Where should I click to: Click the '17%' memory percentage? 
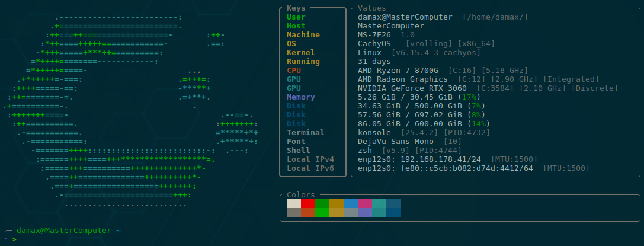click(469, 97)
